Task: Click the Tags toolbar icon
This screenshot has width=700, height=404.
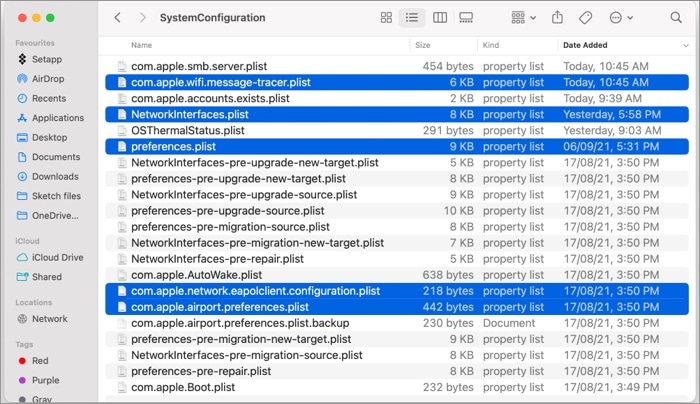Action: click(x=585, y=18)
